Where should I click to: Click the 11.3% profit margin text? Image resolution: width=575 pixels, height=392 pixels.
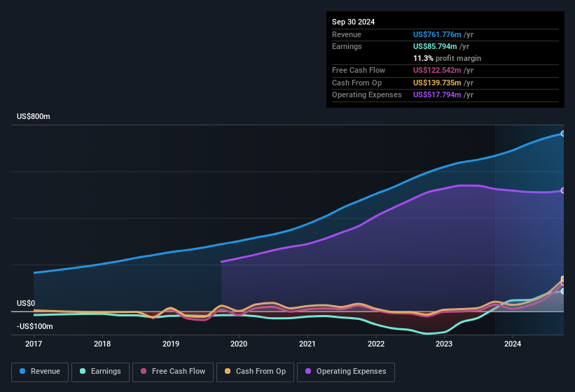[x=447, y=58]
